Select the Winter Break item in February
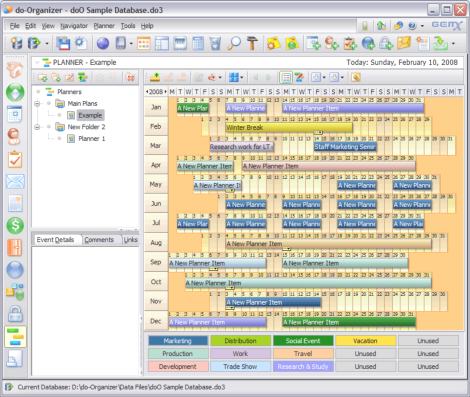This screenshot has height=397, width=470. point(289,127)
